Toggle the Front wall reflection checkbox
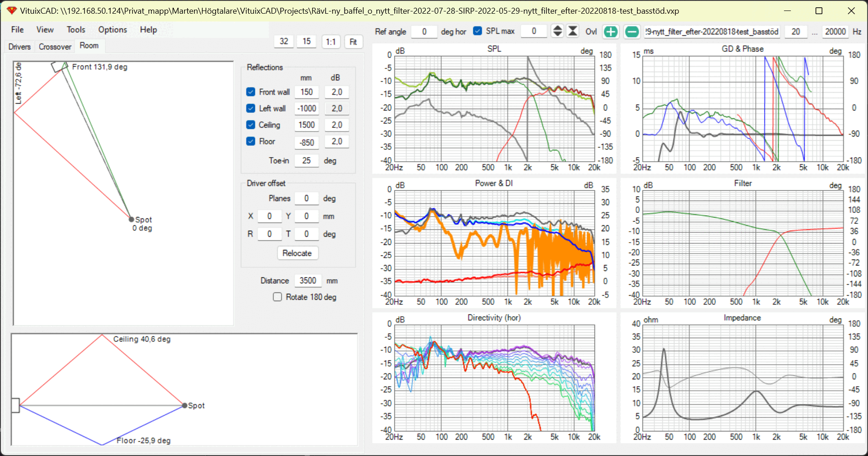 point(251,92)
